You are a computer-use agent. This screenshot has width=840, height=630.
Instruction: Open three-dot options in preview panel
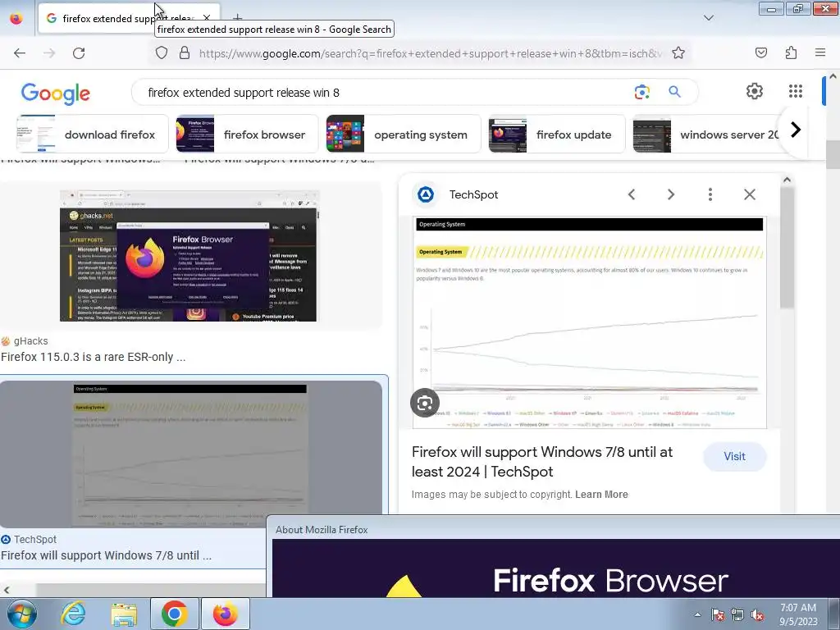pos(710,194)
